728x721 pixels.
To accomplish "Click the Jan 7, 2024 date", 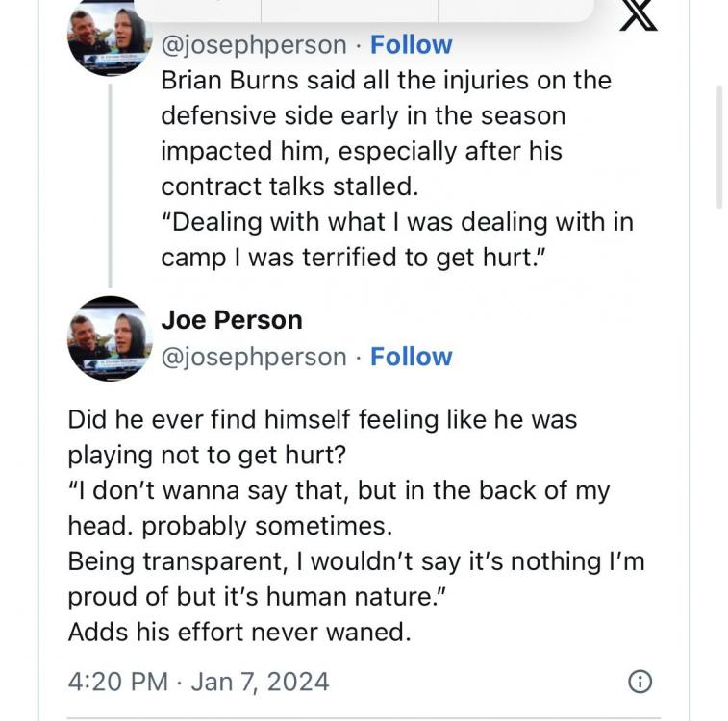I will pos(260,682).
